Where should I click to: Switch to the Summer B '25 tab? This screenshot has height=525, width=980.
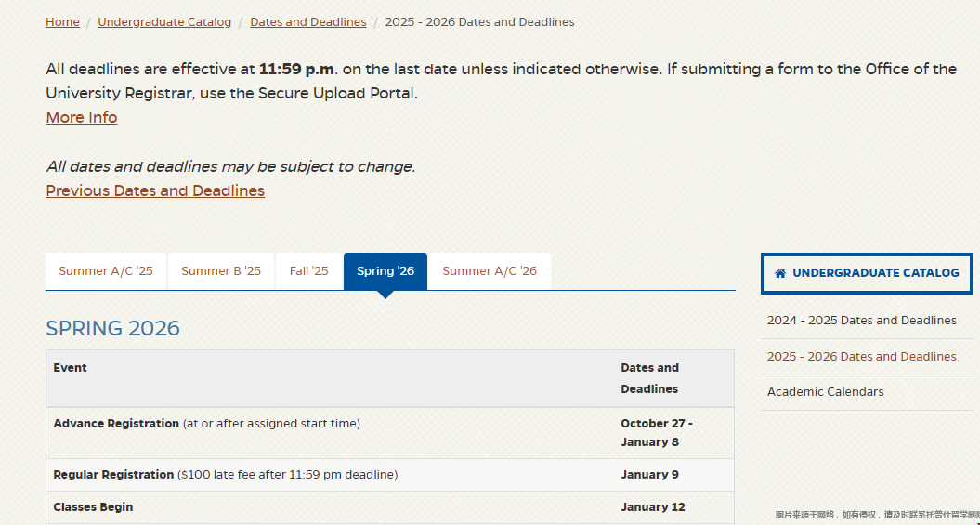pyautogui.click(x=221, y=271)
